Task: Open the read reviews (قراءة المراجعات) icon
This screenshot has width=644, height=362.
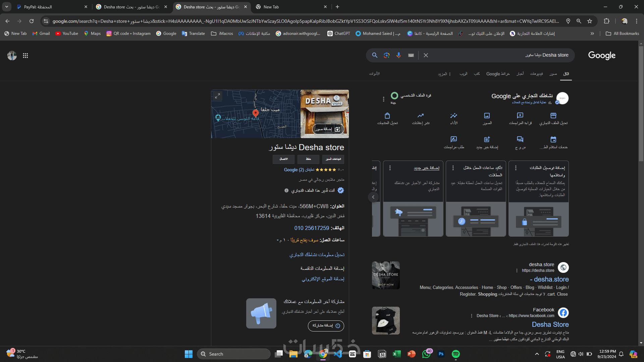Action: pyautogui.click(x=520, y=116)
